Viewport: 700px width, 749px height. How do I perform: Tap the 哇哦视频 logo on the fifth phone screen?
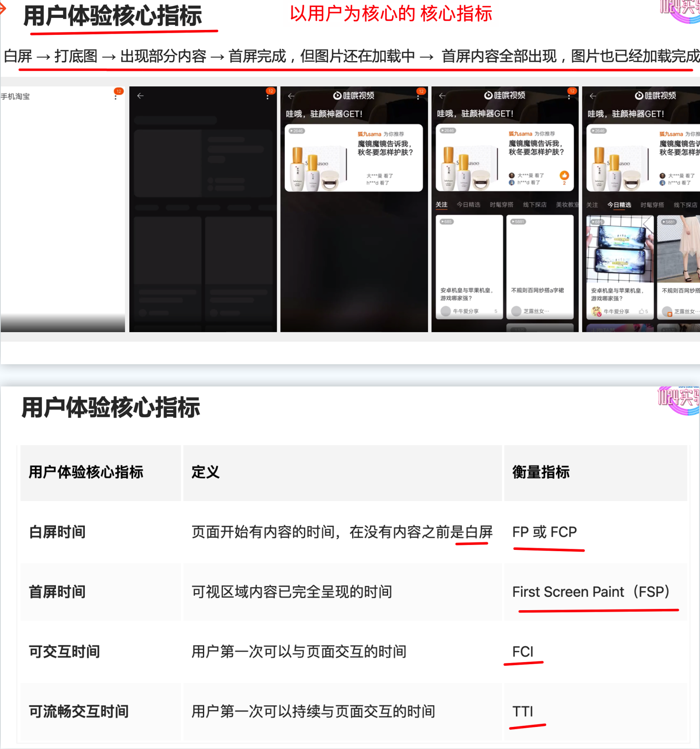tap(656, 96)
